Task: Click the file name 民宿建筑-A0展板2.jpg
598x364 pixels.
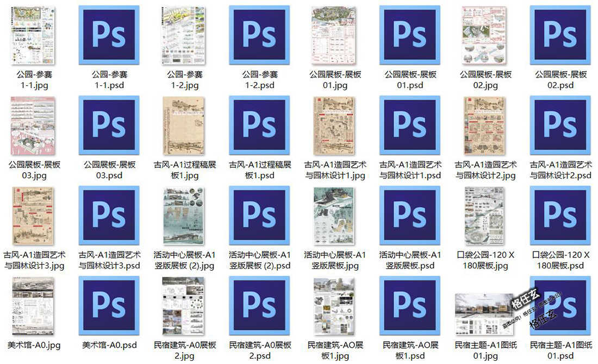Action: [185, 350]
